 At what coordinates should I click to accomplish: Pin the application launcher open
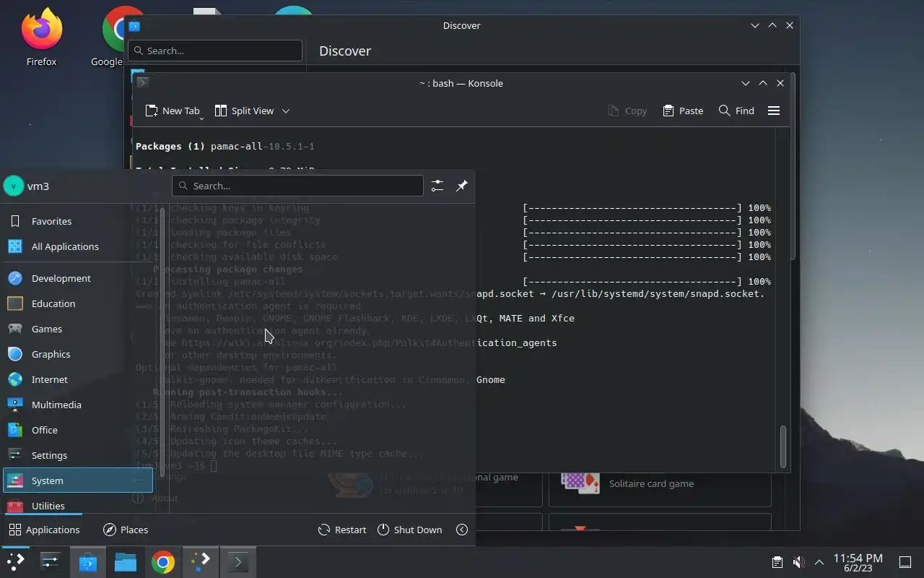coord(462,186)
